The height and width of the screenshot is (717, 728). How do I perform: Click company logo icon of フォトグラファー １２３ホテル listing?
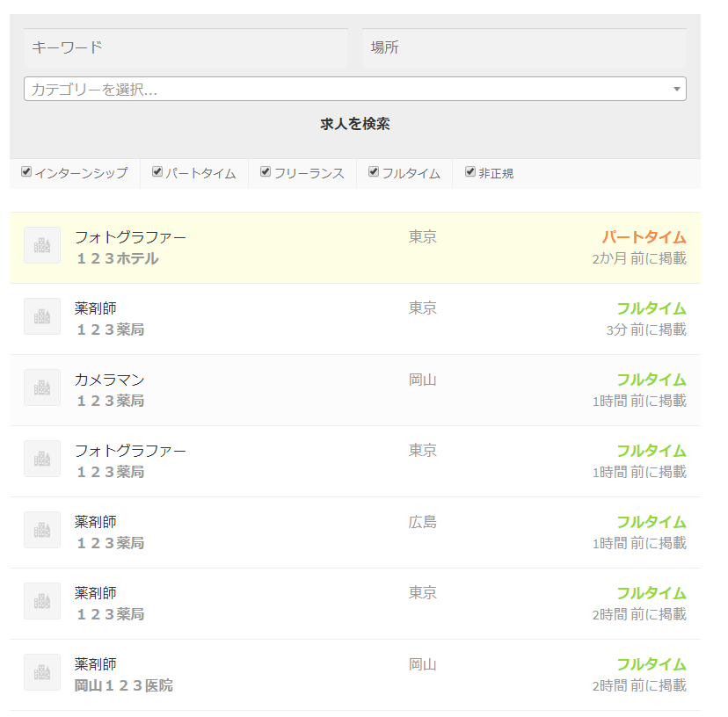coord(42,245)
